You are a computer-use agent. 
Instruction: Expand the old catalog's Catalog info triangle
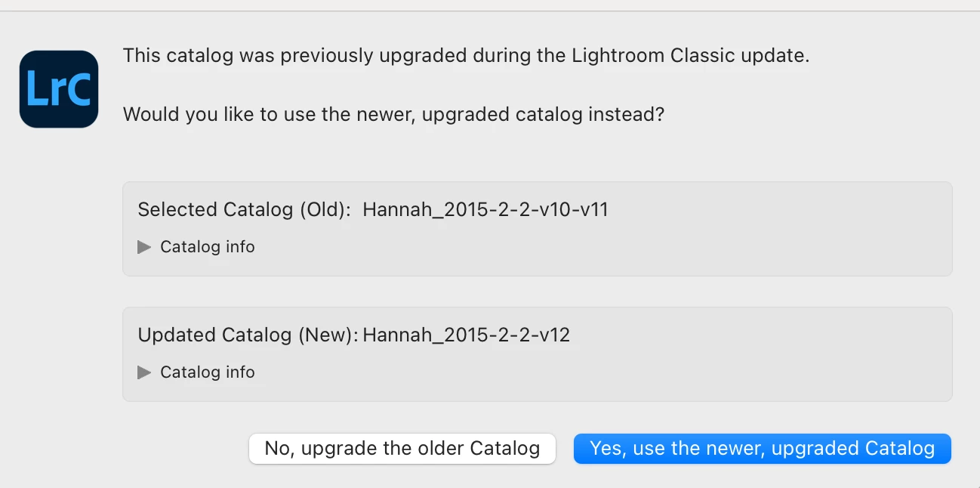(144, 247)
